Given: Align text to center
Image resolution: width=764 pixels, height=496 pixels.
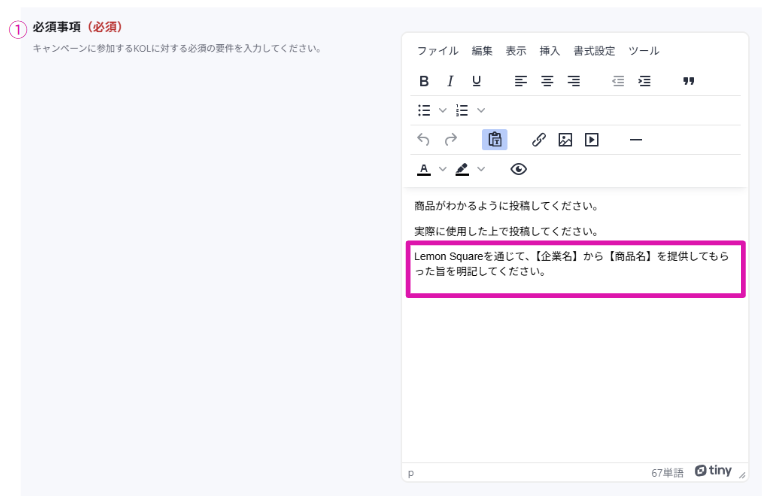Looking at the screenshot, I should (x=547, y=81).
